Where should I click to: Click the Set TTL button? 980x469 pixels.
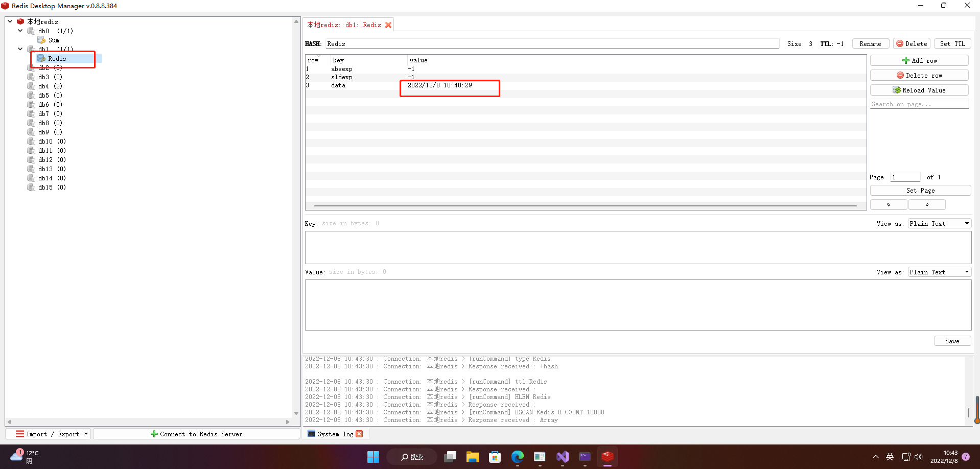(x=952, y=44)
